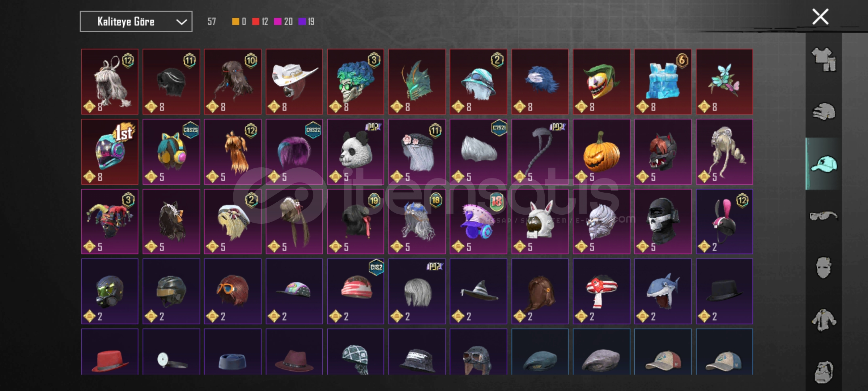Viewport: 868px width, 391px height.
Task: Click the pink quality swatch
Action: pos(278,22)
